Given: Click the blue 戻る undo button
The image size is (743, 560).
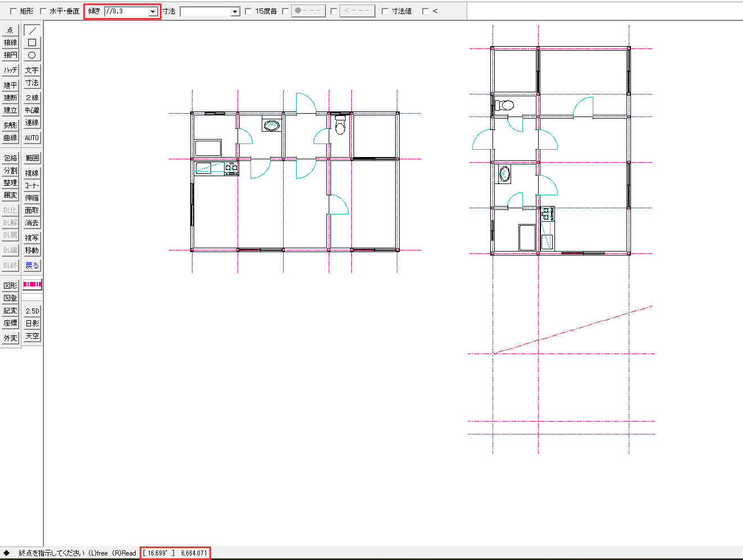Looking at the screenshot, I should click(32, 266).
